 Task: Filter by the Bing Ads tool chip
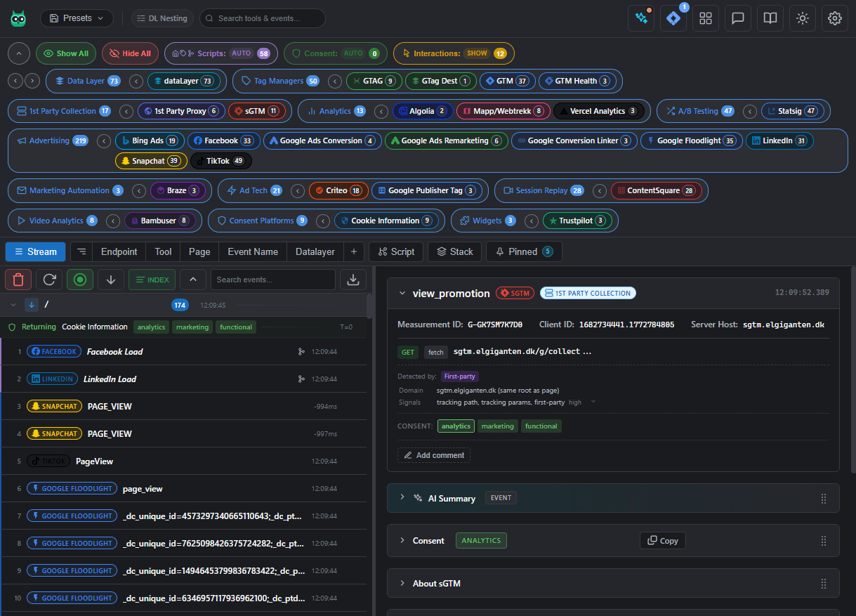pos(150,140)
